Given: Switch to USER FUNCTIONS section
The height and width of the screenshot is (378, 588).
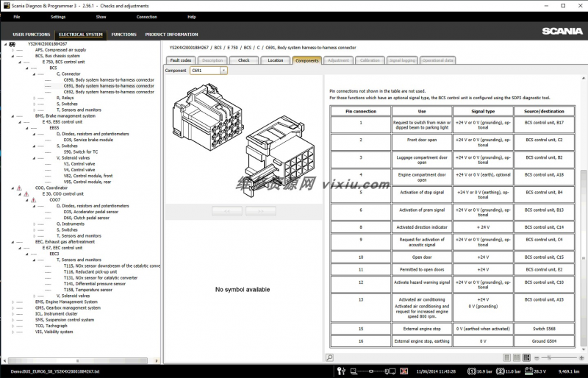Looking at the screenshot, I should tap(31, 34).
